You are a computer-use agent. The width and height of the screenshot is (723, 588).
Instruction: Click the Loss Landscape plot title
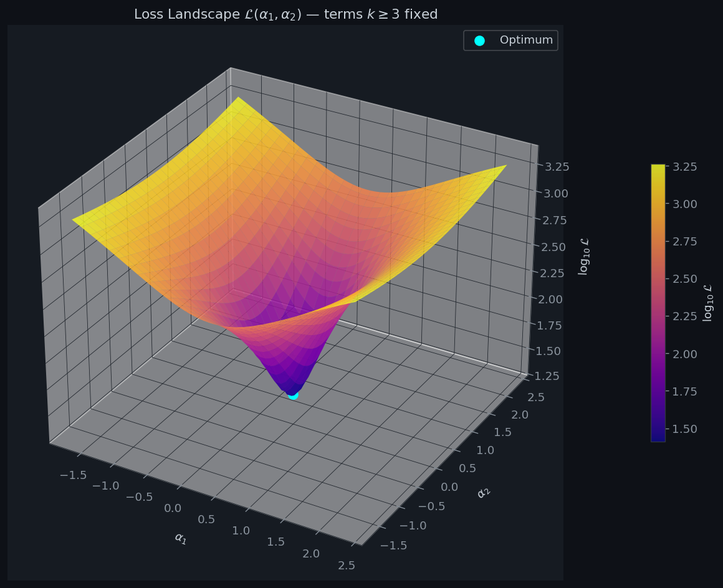click(x=286, y=14)
